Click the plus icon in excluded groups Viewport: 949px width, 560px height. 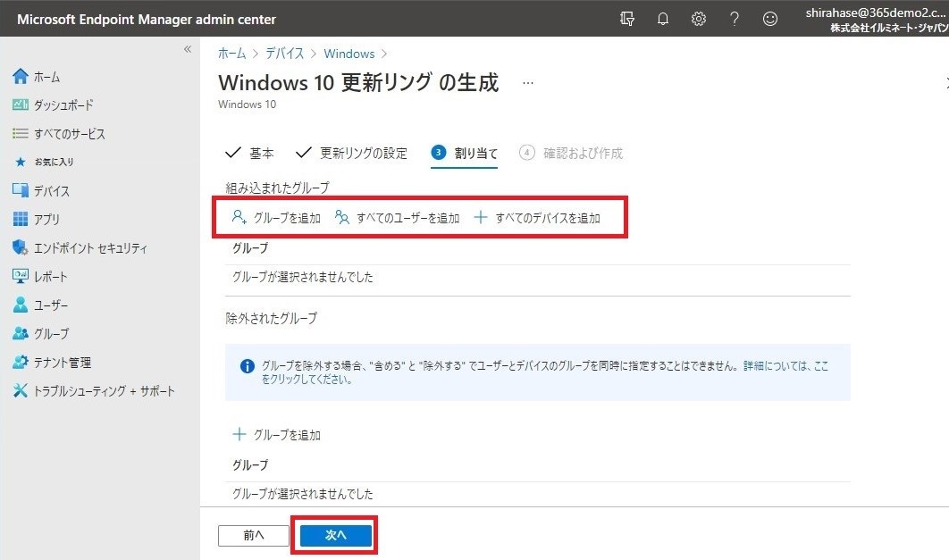coord(239,434)
